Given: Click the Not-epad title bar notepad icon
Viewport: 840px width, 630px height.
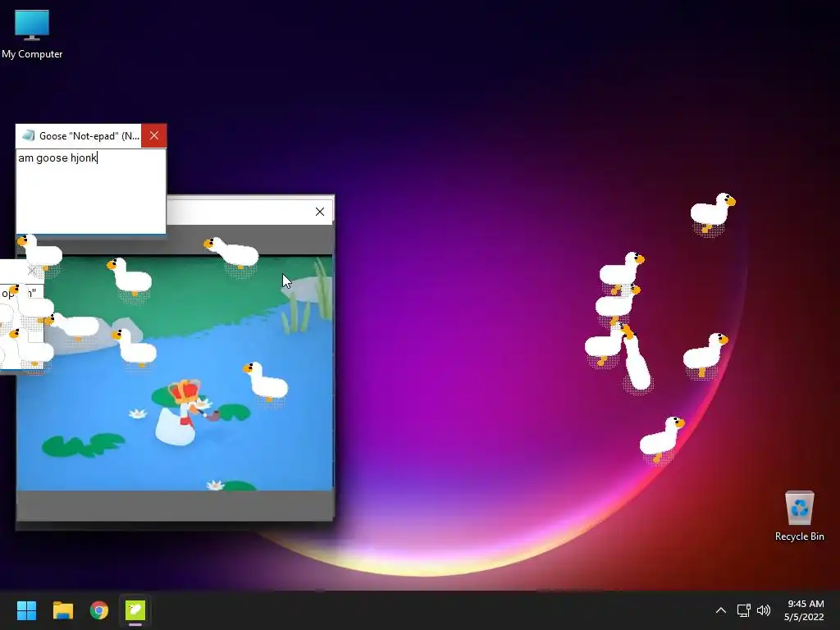Looking at the screenshot, I should coord(29,135).
